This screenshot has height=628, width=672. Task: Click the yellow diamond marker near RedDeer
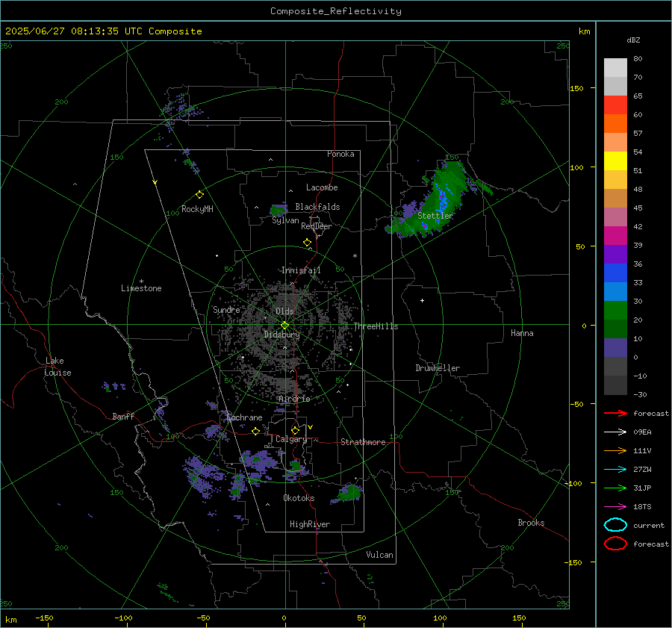pyautogui.click(x=307, y=242)
